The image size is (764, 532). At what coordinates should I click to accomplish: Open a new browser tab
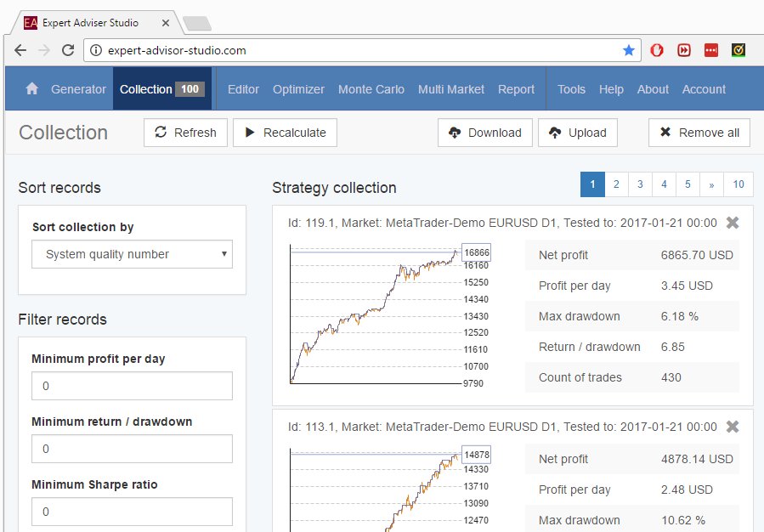pyautogui.click(x=197, y=23)
